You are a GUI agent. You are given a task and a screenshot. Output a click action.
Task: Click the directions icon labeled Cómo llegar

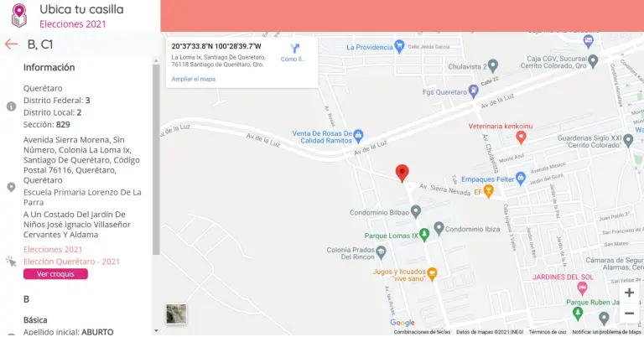click(294, 49)
